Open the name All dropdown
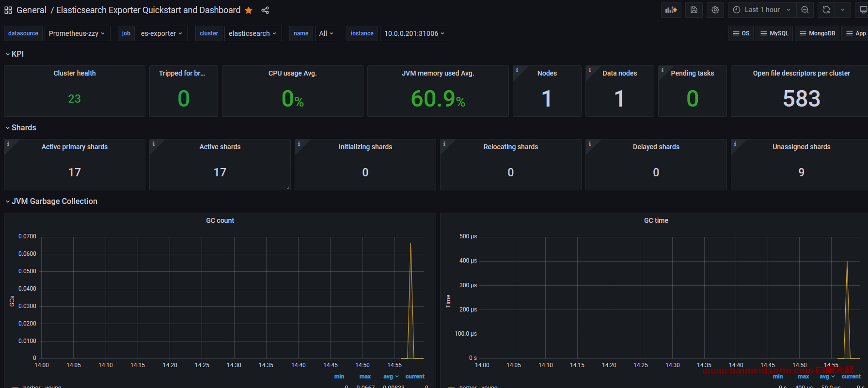Screen dimensions: 868x388 pyautogui.click(x=327, y=33)
